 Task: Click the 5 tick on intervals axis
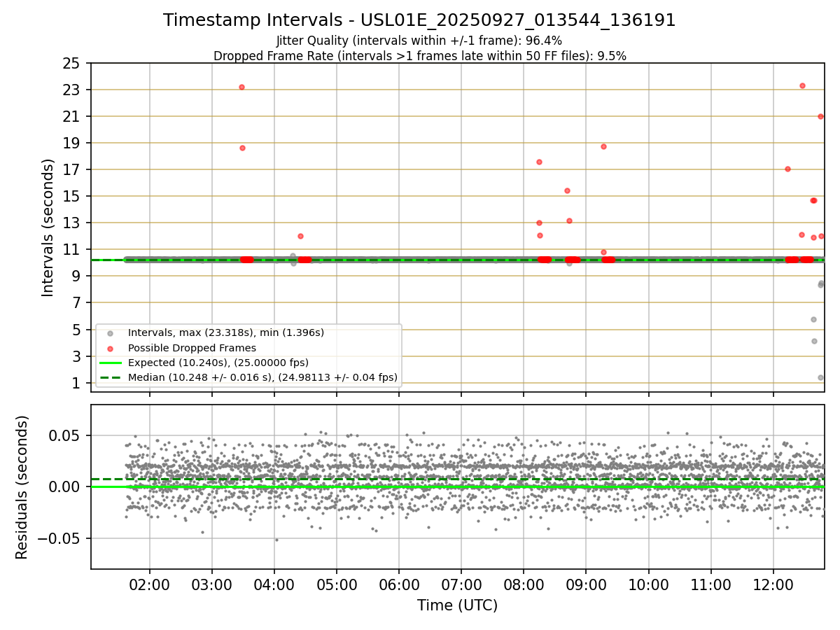coord(75,329)
